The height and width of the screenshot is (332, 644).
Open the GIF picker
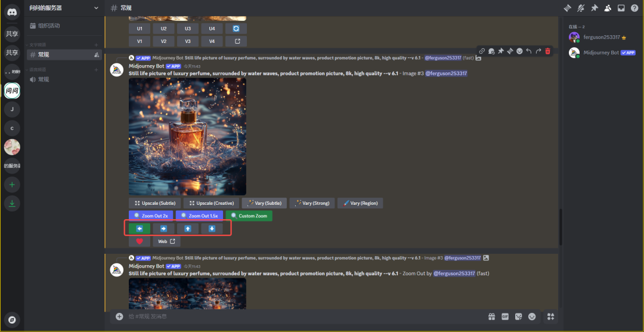coord(505,316)
